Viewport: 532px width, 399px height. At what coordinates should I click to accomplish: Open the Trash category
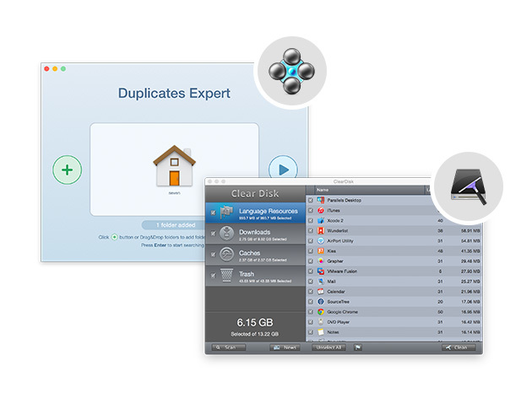(x=256, y=276)
